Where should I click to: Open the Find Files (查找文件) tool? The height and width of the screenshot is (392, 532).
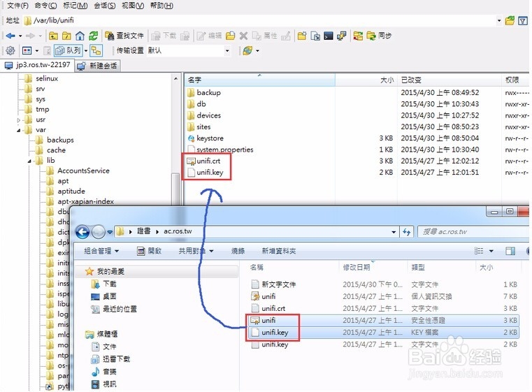(124, 36)
